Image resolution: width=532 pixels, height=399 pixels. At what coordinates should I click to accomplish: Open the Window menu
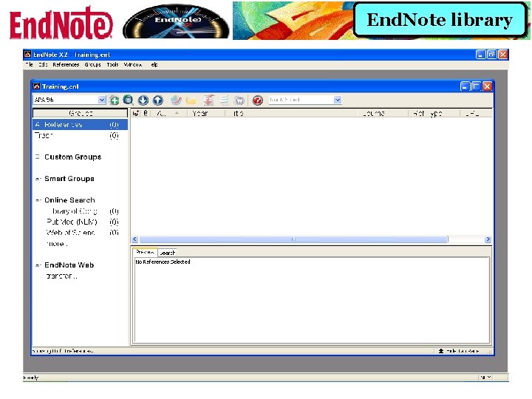[x=133, y=64]
